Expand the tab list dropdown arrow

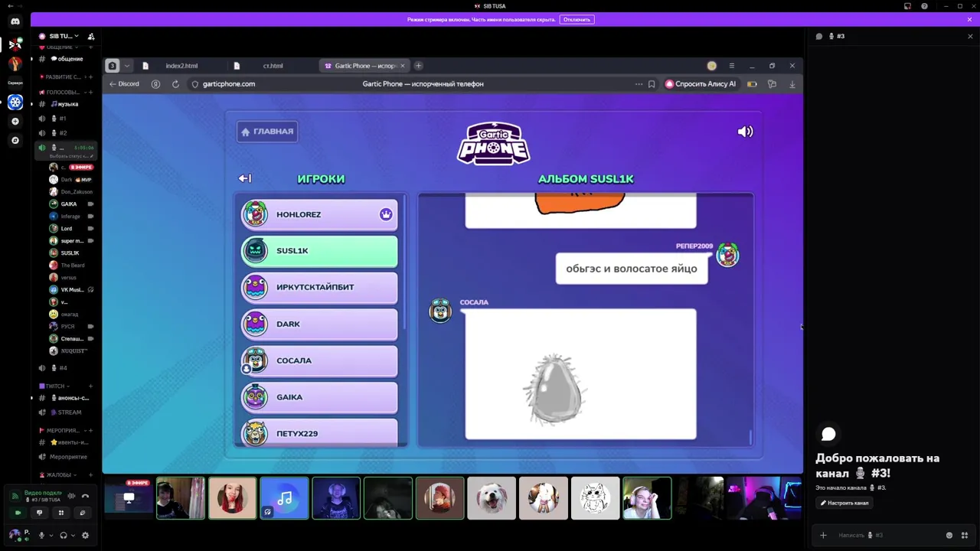(127, 66)
